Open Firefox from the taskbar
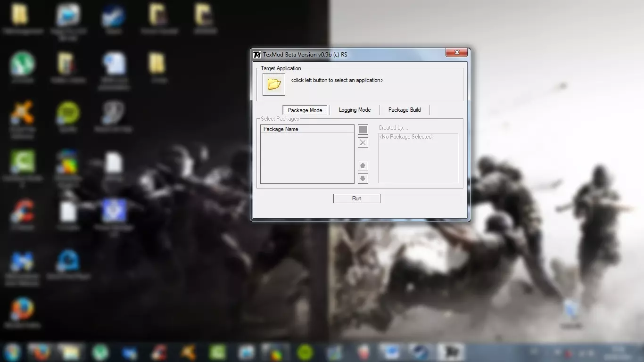This screenshot has height=362, width=644. pos(40,352)
